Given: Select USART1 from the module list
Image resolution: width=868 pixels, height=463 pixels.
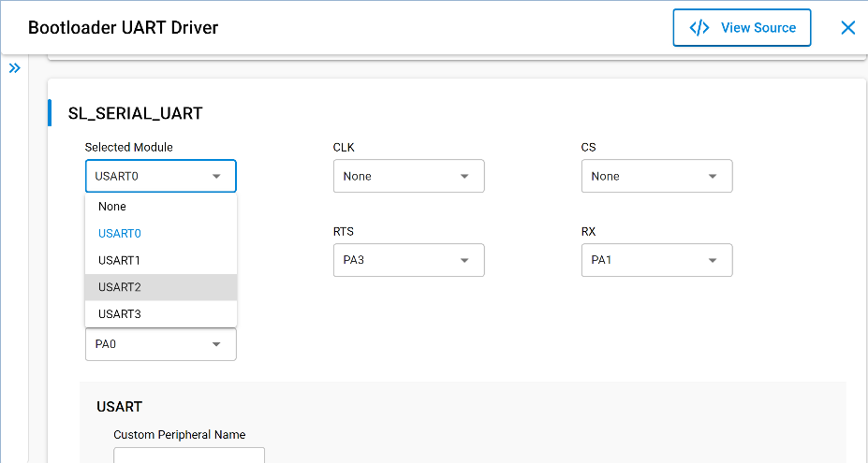Looking at the screenshot, I should pyautogui.click(x=119, y=260).
